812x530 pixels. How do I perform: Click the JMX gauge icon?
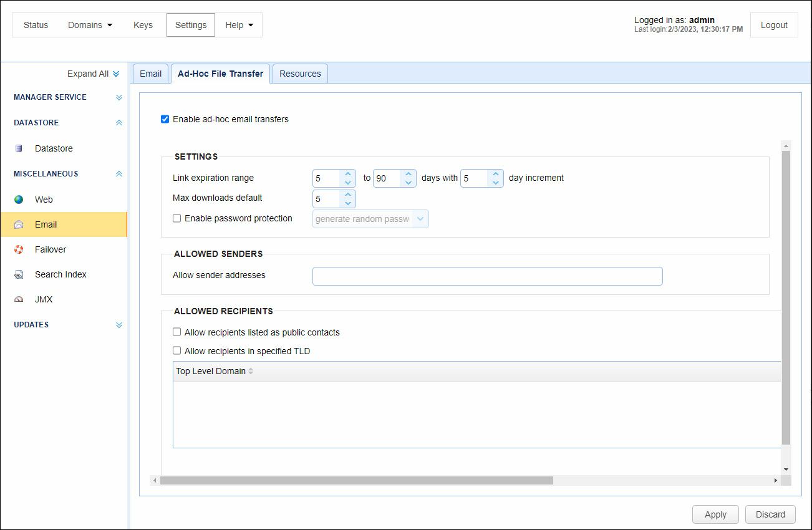19,299
